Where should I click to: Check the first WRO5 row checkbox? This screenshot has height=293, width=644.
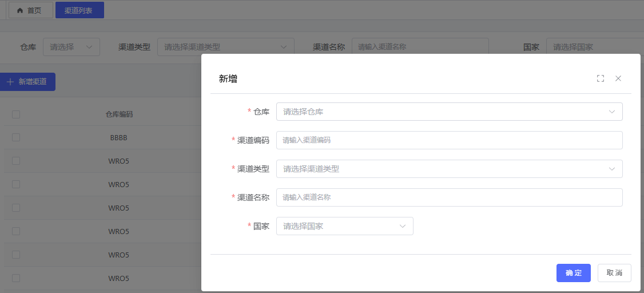tap(16, 161)
